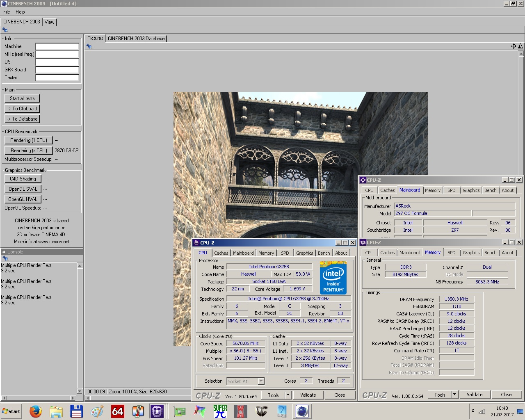Open the paint palette taskbar icon
The image size is (525, 420).
coord(97,411)
